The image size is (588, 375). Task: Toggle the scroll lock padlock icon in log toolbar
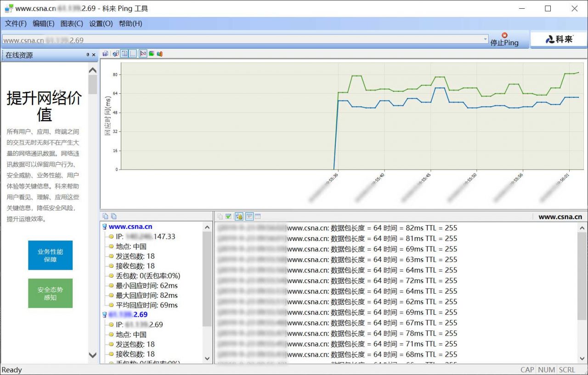[239, 216]
